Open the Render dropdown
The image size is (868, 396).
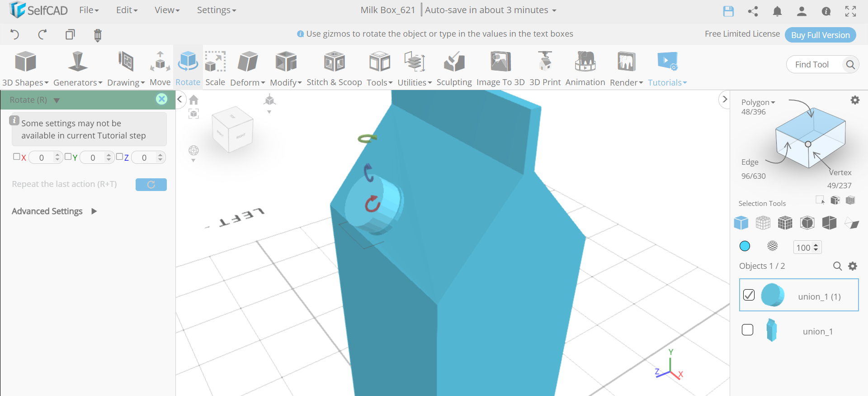point(626,69)
